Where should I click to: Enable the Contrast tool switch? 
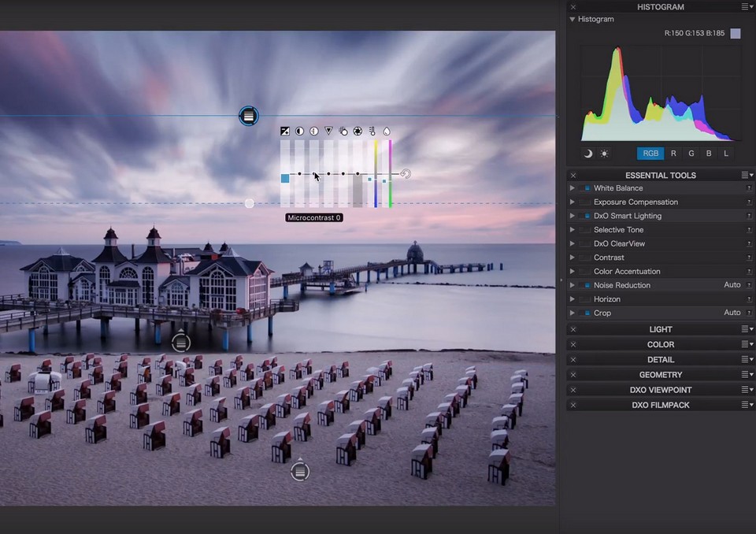[586, 258]
